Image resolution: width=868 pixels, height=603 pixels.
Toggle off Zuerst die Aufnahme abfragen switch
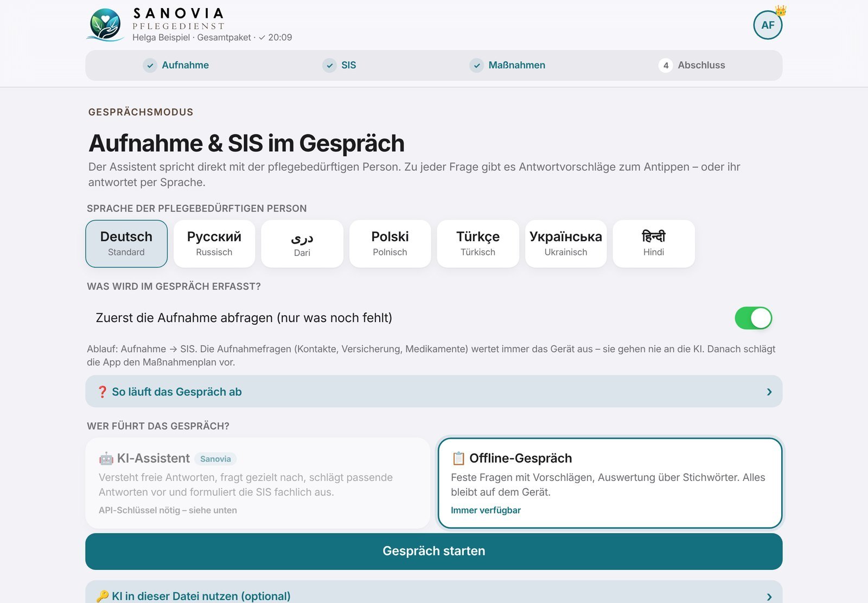click(754, 318)
